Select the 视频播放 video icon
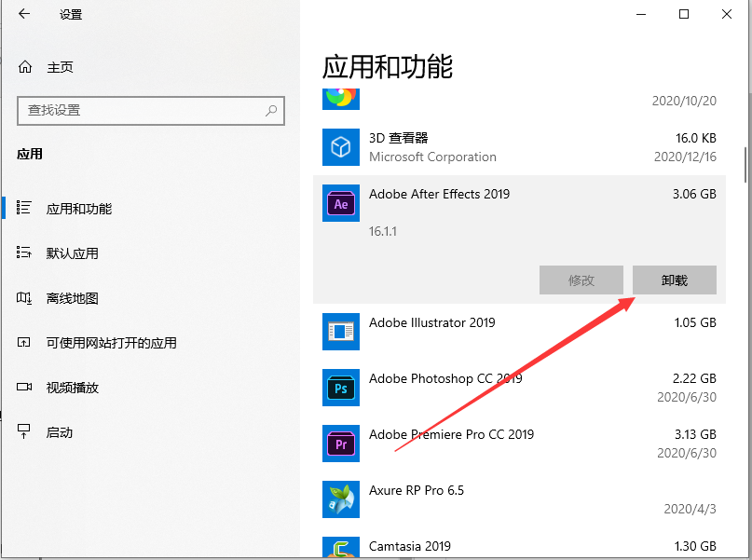The image size is (752, 560). tap(24, 387)
